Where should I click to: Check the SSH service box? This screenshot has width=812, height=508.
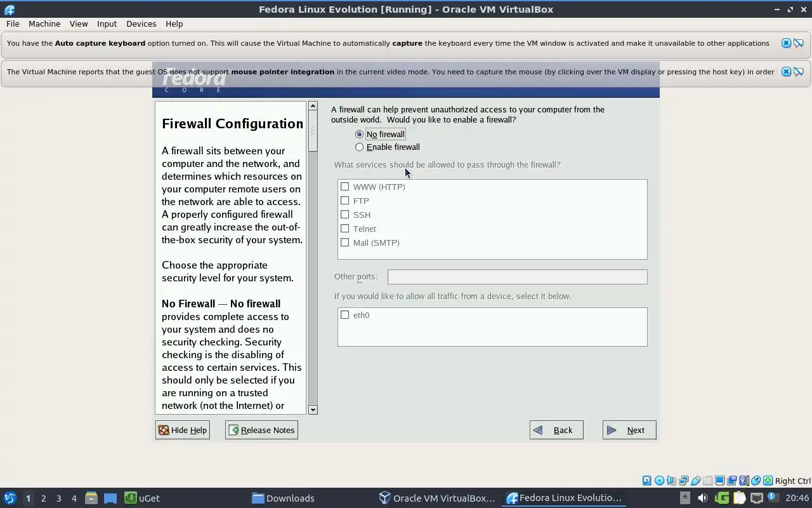tap(344, 215)
